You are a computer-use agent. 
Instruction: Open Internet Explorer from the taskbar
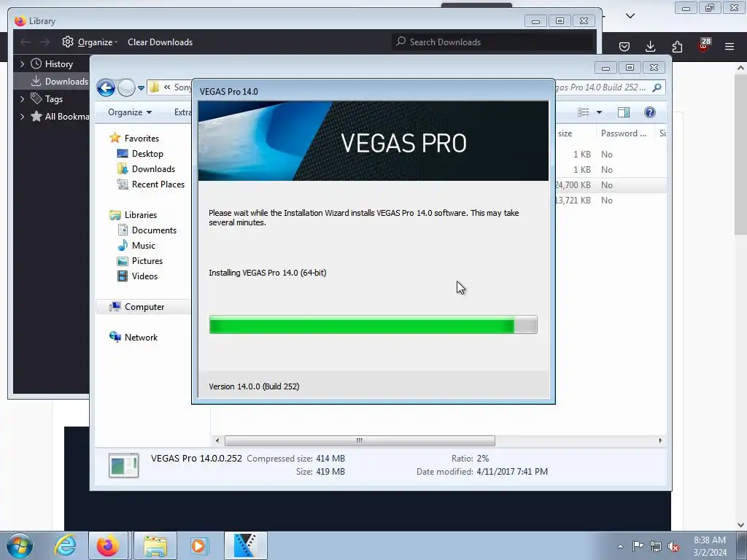tap(65, 545)
